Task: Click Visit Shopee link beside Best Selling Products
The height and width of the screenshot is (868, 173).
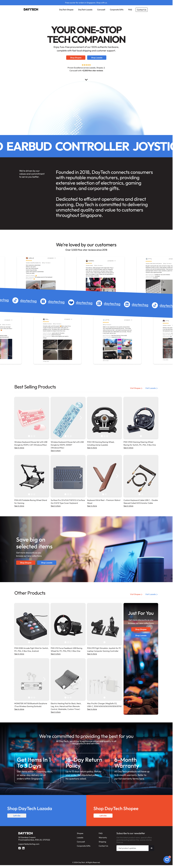Action: coord(136,388)
